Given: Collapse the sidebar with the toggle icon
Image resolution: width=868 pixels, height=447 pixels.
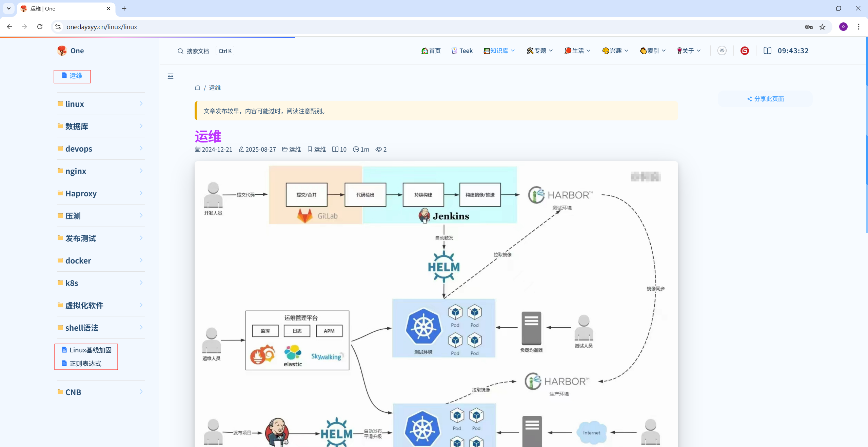Looking at the screenshot, I should coord(171,76).
